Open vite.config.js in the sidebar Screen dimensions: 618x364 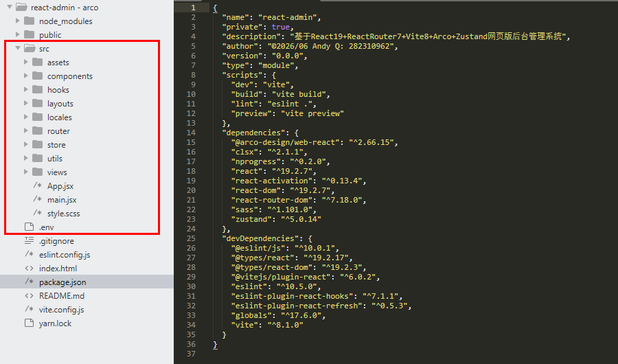(62, 310)
